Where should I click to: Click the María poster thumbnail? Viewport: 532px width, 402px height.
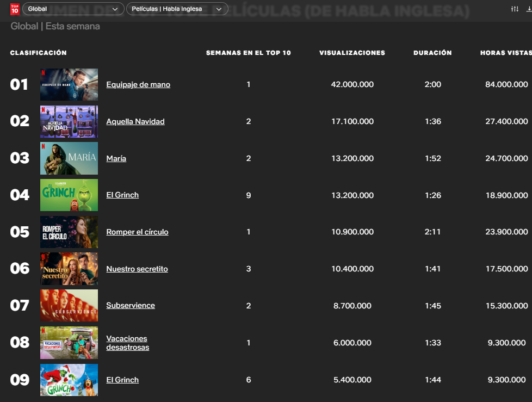69,158
